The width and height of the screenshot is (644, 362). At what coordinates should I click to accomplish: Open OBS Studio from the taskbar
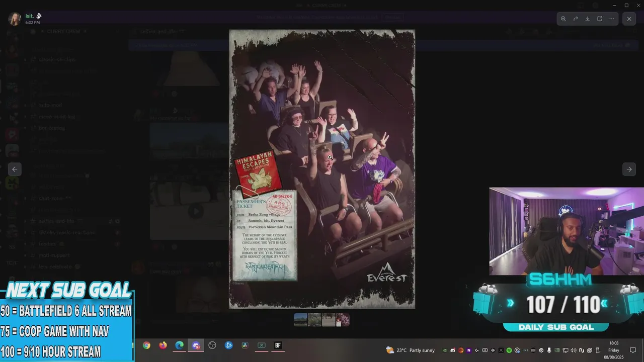[212, 345]
